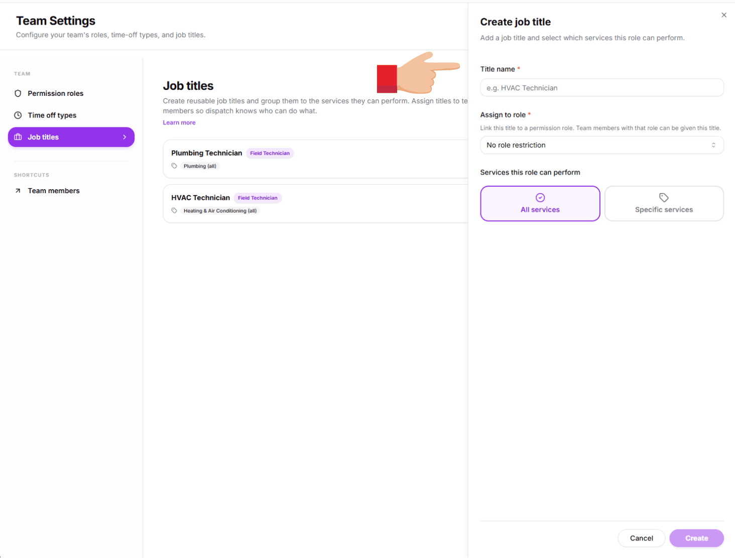Image resolution: width=735 pixels, height=560 pixels.
Task: Close the Create job title panel
Action: [x=723, y=15]
